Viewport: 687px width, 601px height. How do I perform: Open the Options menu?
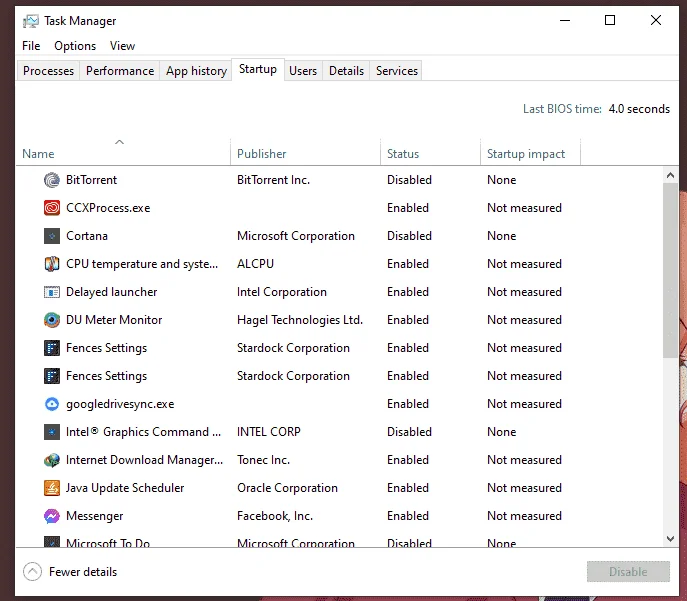coord(75,46)
